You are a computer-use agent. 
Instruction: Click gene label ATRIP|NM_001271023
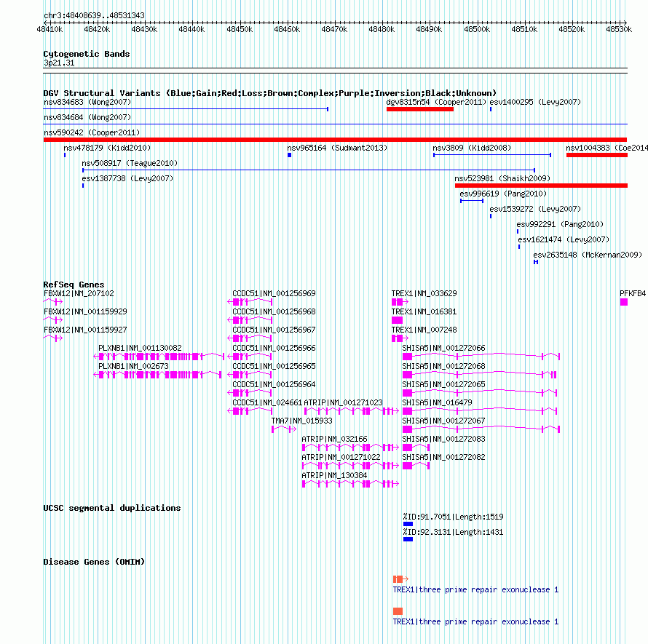click(x=343, y=402)
